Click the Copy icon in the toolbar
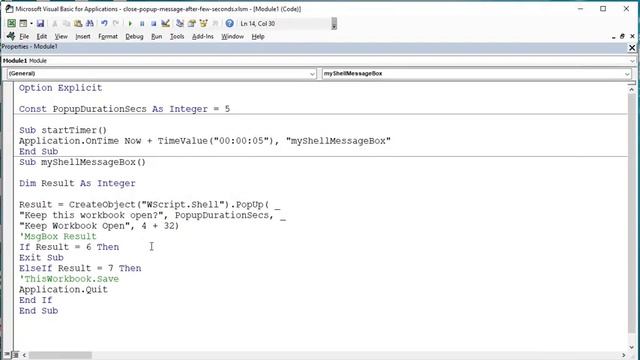Screen dimensions: 640x360 click(x=66, y=24)
